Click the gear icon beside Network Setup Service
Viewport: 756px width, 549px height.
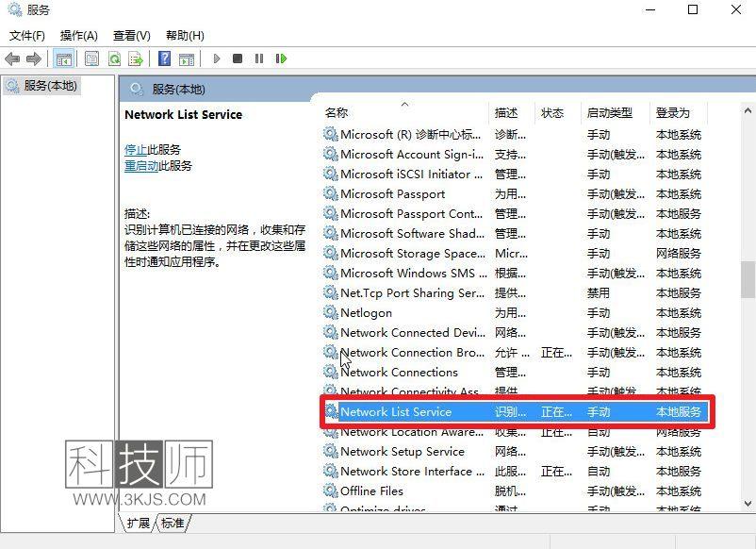[x=330, y=451]
